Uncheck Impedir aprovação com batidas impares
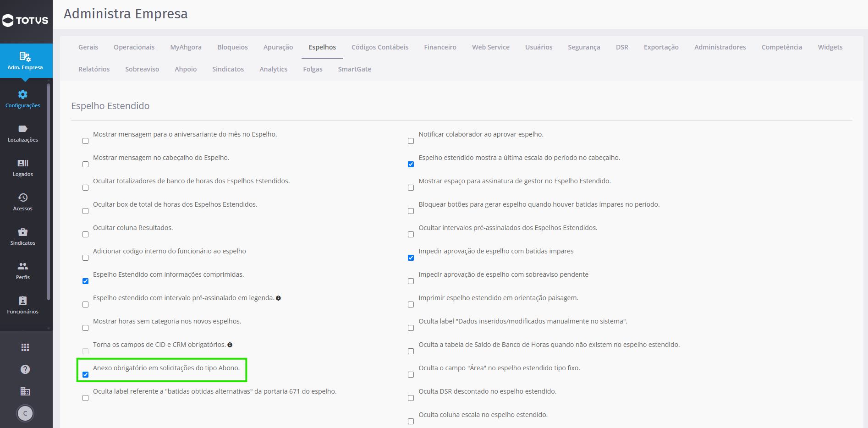Image resolution: width=868 pixels, height=428 pixels. (x=411, y=258)
